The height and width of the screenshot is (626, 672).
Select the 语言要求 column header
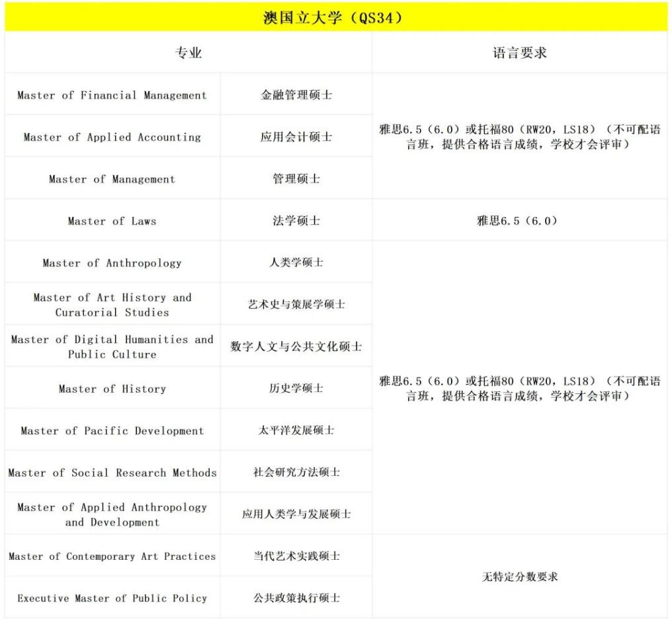click(519, 53)
